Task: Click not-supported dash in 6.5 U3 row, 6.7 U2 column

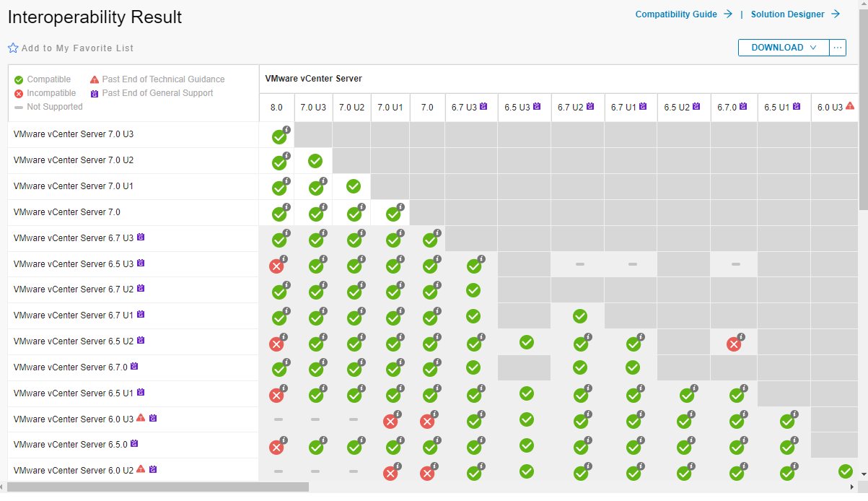Action: 580,264
